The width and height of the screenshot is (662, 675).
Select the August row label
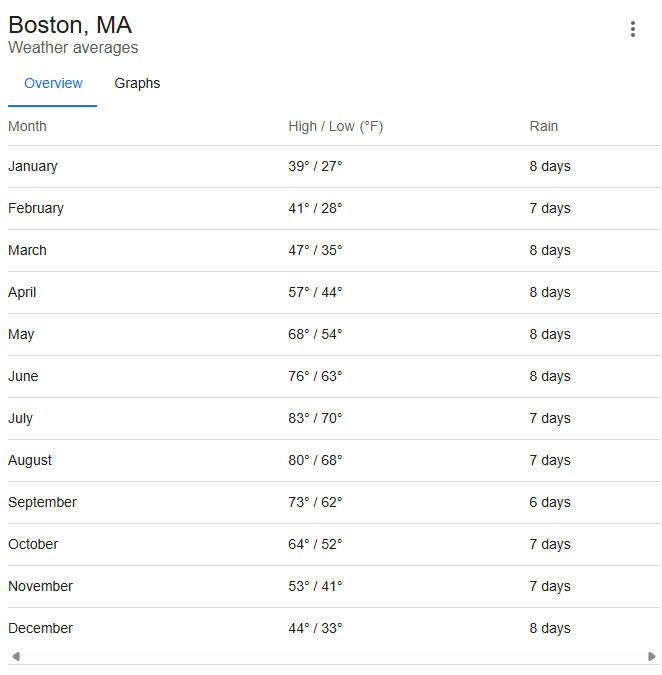click(30, 460)
